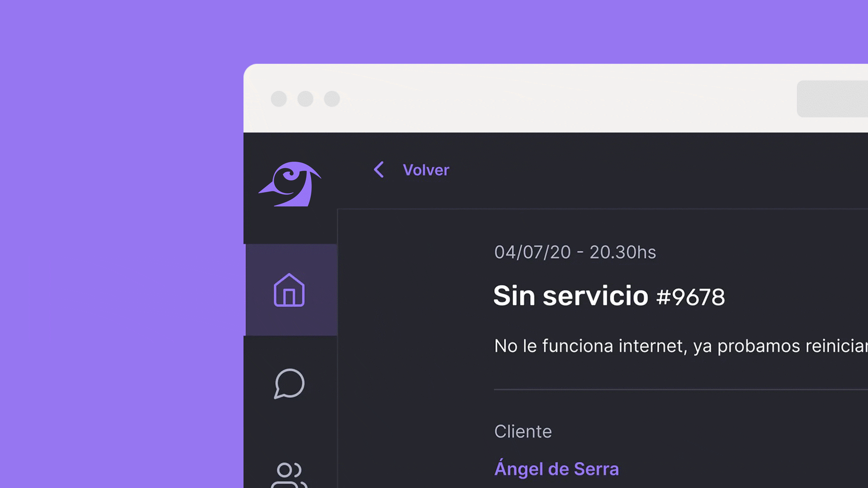Open the Home section in sidebar
The width and height of the screenshot is (868, 488).
[289, 290]
